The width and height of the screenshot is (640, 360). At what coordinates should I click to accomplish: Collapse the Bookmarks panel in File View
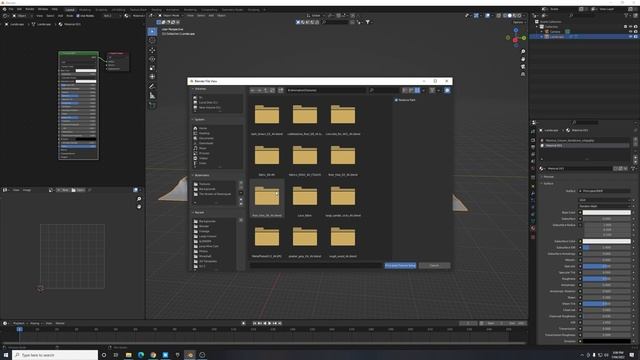coord(193,175)
